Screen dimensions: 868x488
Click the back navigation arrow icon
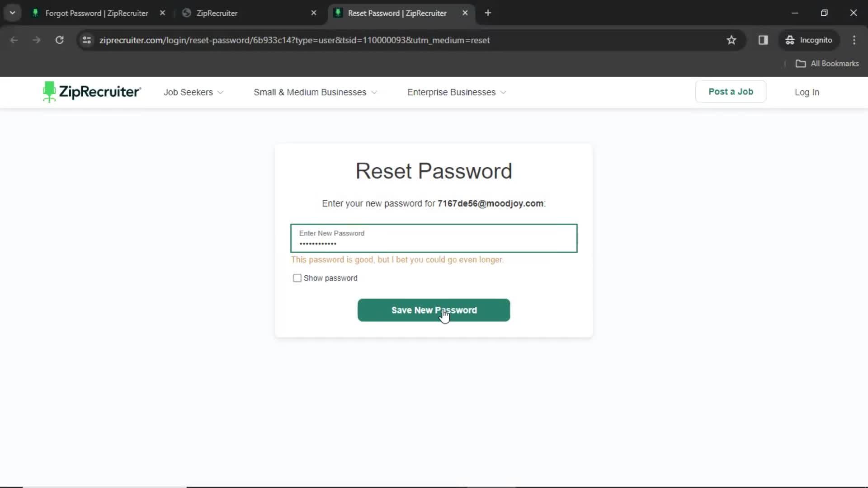tap(14, 40)
